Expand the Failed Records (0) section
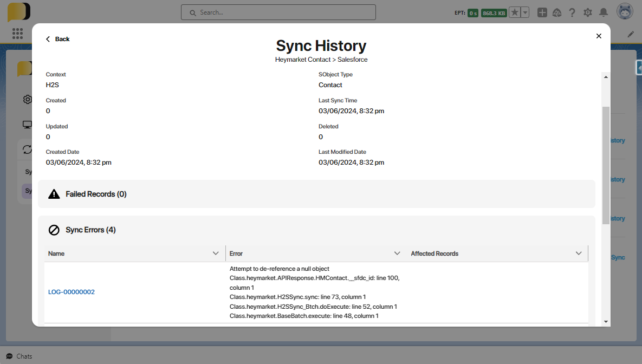 point(316,194)
